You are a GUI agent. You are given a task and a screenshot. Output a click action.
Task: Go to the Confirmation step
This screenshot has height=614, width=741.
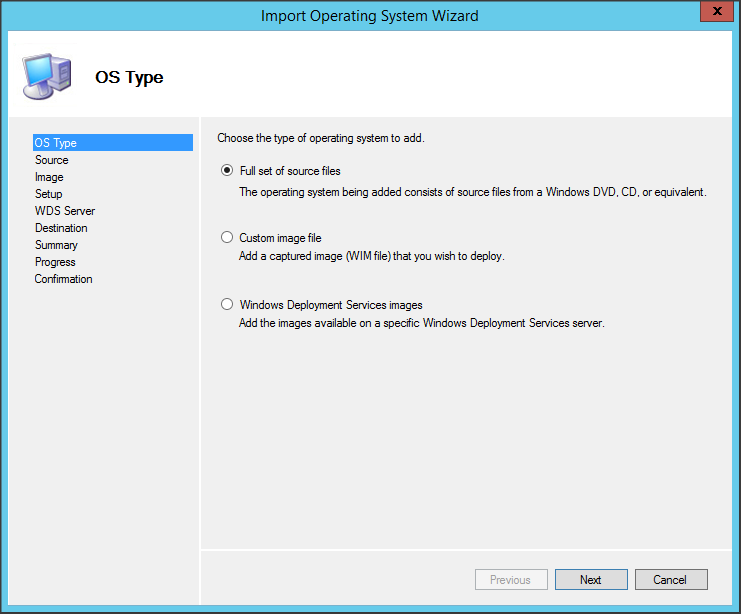(64, 279)
